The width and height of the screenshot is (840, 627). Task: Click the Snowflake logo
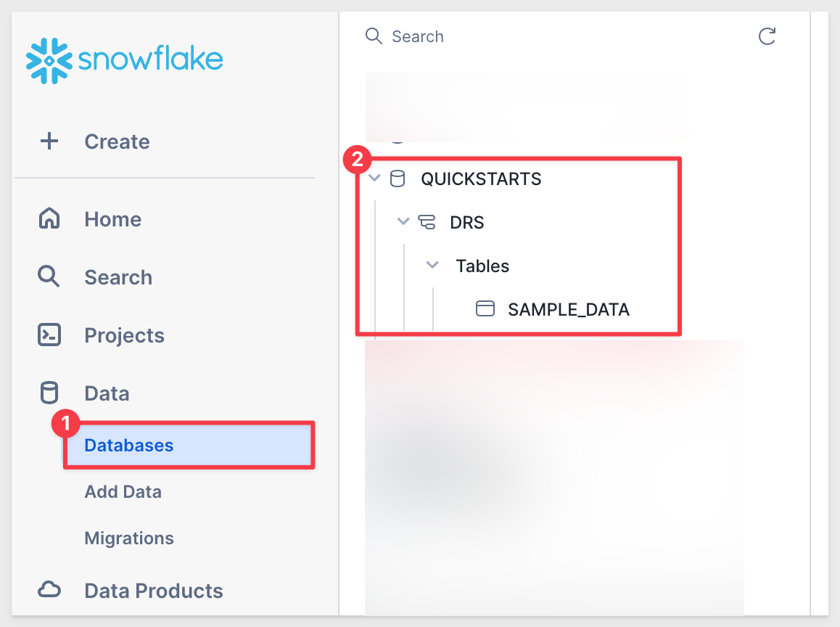click(x=124, y=60)
